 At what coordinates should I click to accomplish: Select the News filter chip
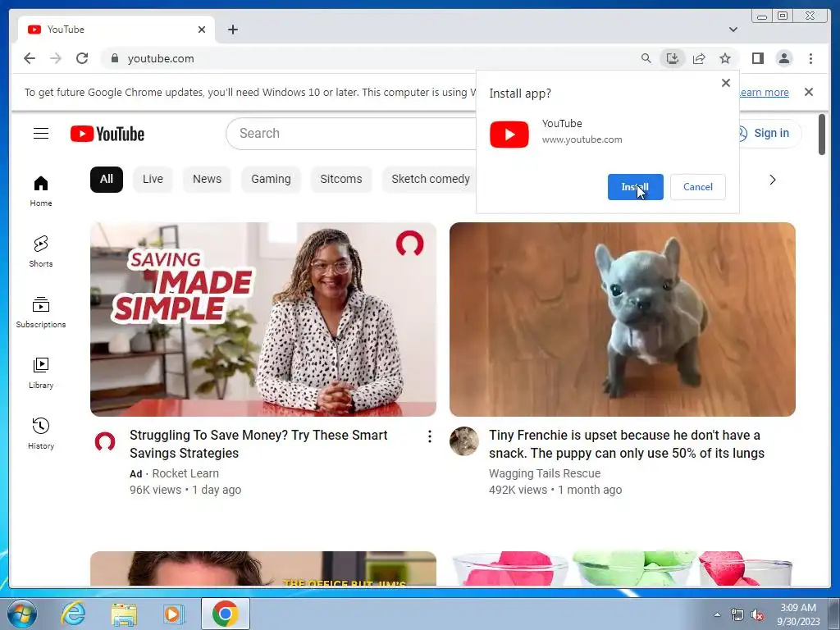pyautogui.click(x=207, y=179)
